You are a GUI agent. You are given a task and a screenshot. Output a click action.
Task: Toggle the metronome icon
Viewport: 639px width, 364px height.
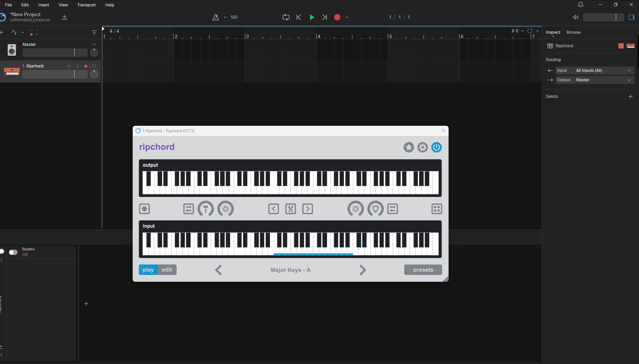[x=215, y=17]
